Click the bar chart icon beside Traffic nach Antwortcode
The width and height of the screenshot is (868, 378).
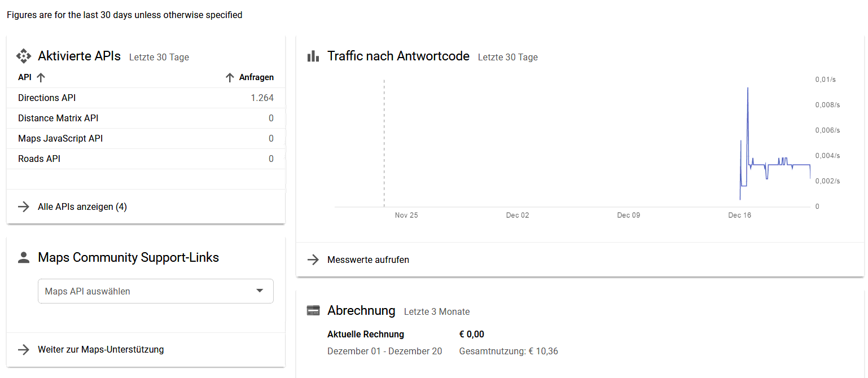313,56
